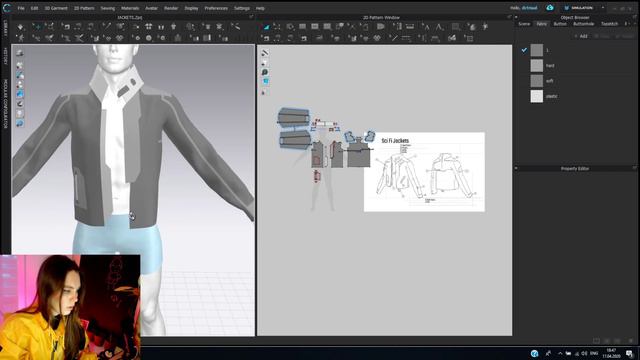Screen dimensions: 640x360
Task: Click the topmost needle icon in 2D window vertical toolbar
Action: (x=264, y=53)
